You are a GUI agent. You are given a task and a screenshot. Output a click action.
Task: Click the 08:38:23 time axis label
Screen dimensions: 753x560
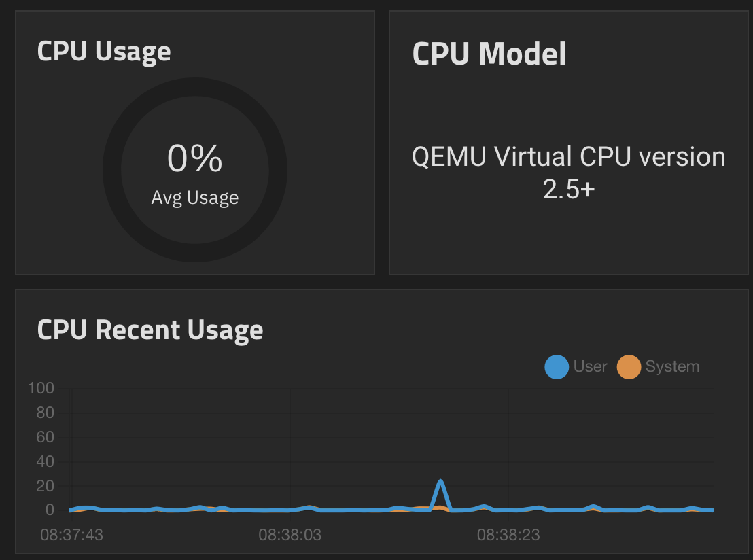(x=508, y=535)
